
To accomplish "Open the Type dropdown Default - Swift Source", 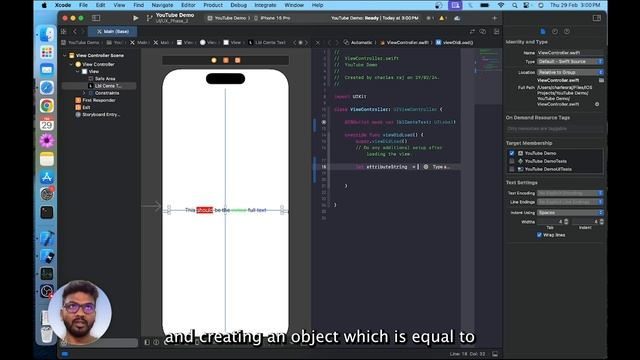I will [x=570, y=62].
